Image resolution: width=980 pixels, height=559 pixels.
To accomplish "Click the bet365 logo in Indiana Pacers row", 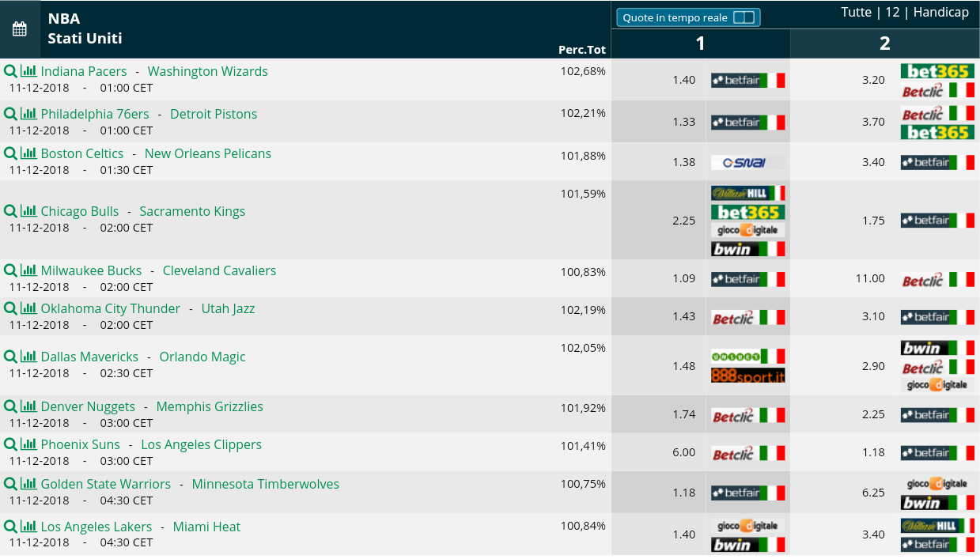I will (x=937, y=71).
